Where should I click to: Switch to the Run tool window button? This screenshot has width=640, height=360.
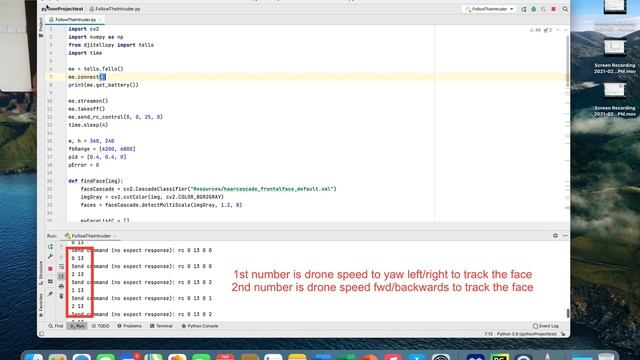(77, 326)
